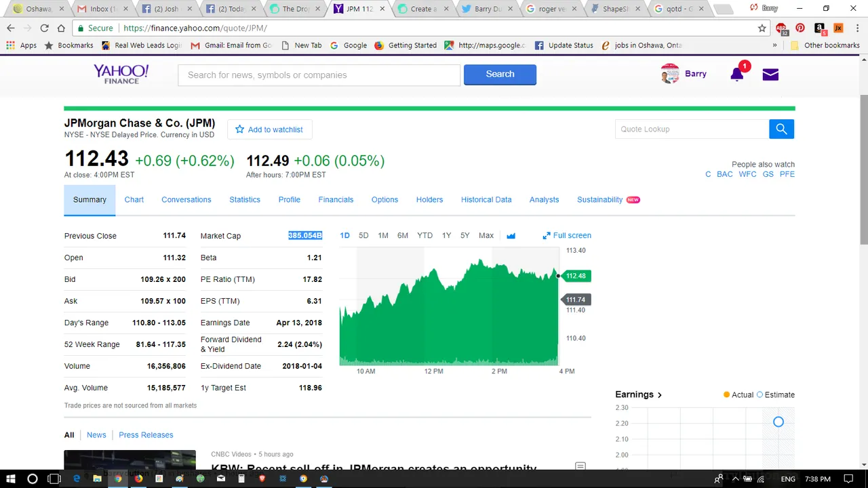This screenshot has width=868, height=488.
Task: Click the Add to watchlist button text
Action: pos(275,129)
